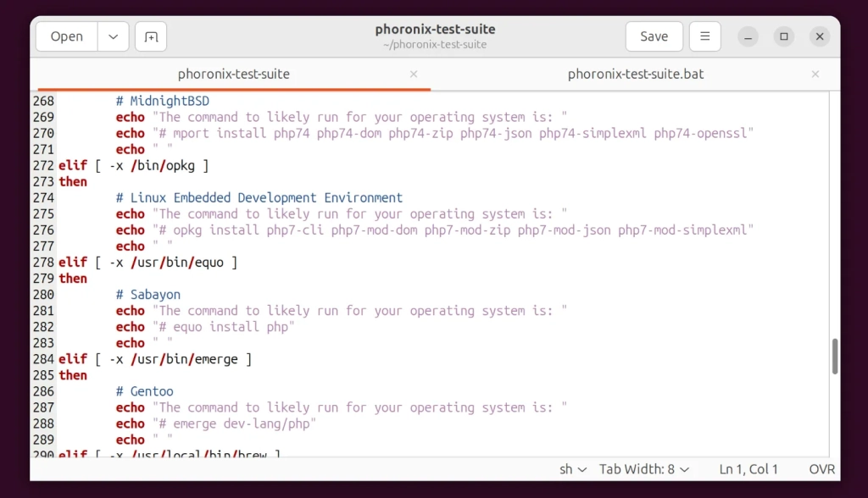Switch to the phoronix-test-suite.bat tab

point(636,75)
